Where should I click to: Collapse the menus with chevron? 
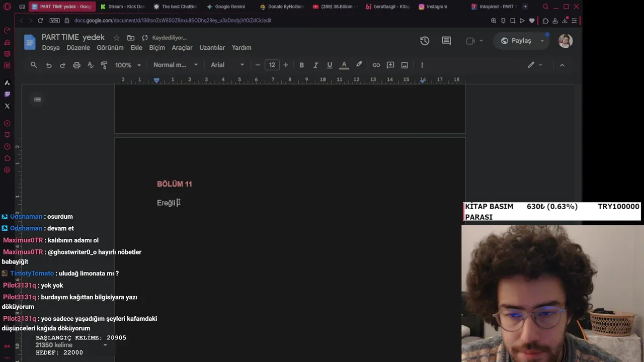pos(562,65)
